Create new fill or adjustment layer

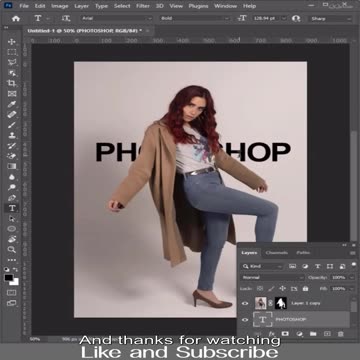click(x=299, y=333)
